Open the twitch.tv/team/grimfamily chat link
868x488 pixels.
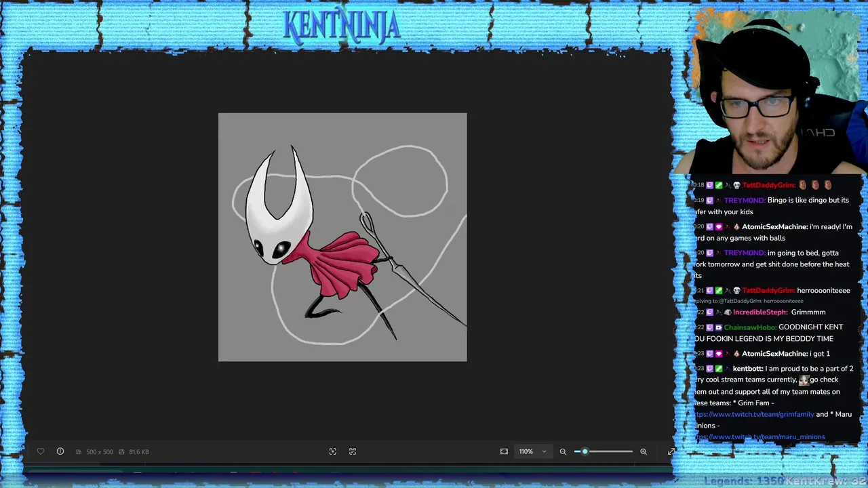[753, 414]
